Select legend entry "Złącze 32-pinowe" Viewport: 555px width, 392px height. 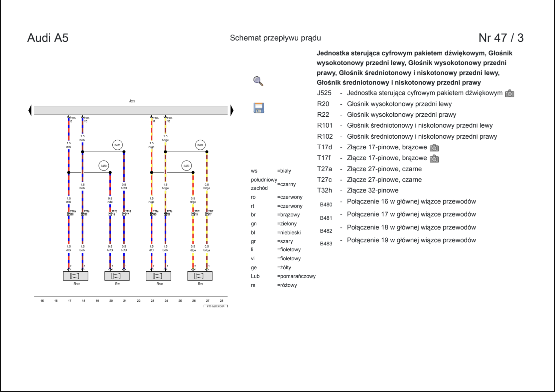(x=373, y=191)
